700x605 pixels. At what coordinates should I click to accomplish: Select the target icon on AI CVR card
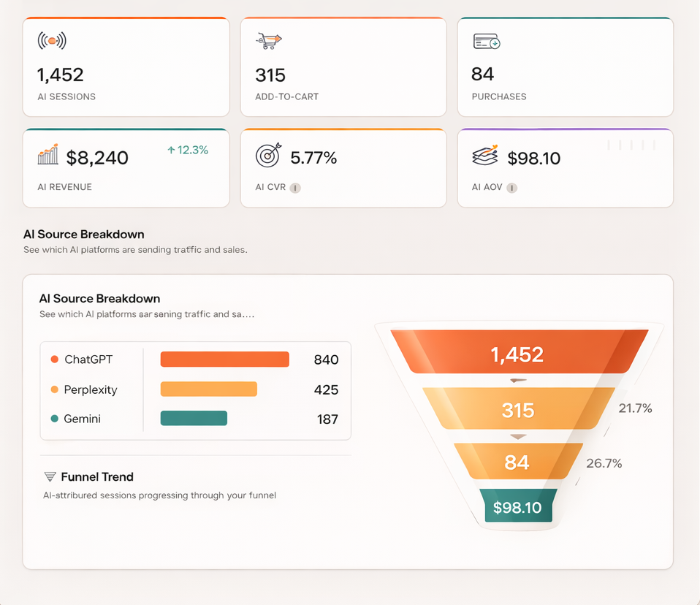pyautogui.click(x=267, y=155)
